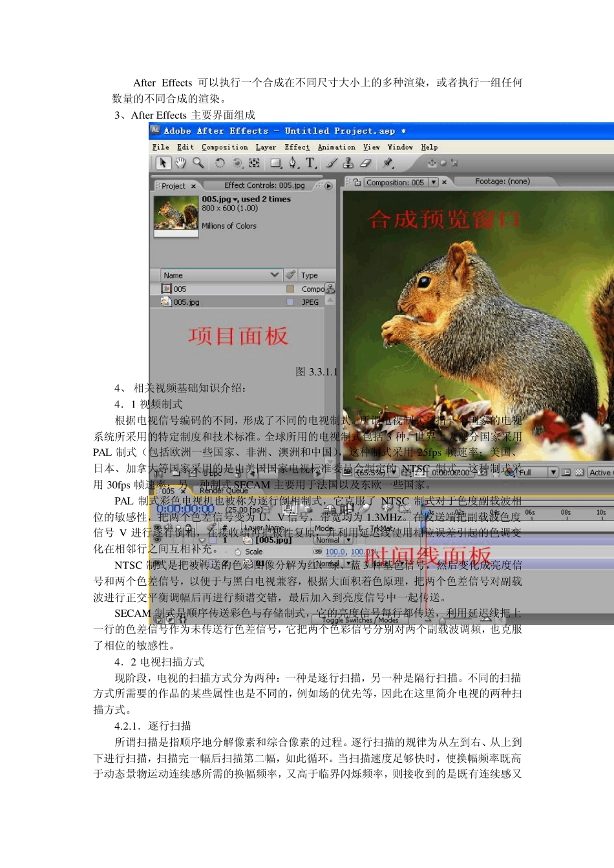The height and width of the screenshot is (868, 614).
Task: Click the Project panel scroll up arrow
Action: (x=330, y=300)
